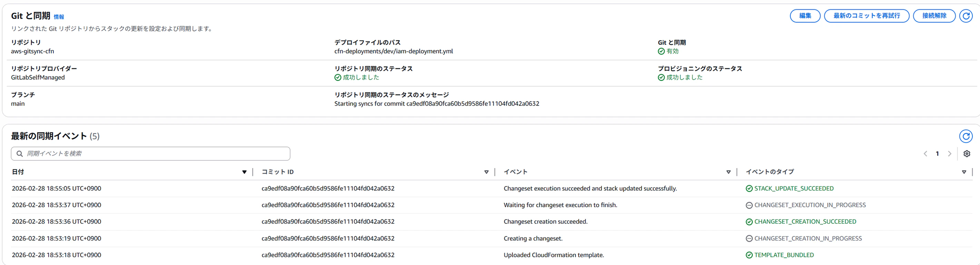980x265 pixels.
Task: Click the 接続解除 button
Action: (934, 16)
